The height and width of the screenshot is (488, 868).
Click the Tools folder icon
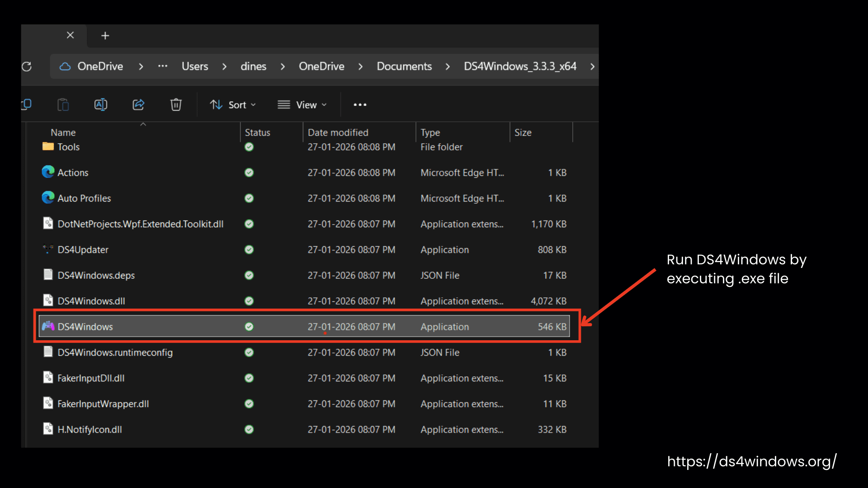click(x=48, y=146)
